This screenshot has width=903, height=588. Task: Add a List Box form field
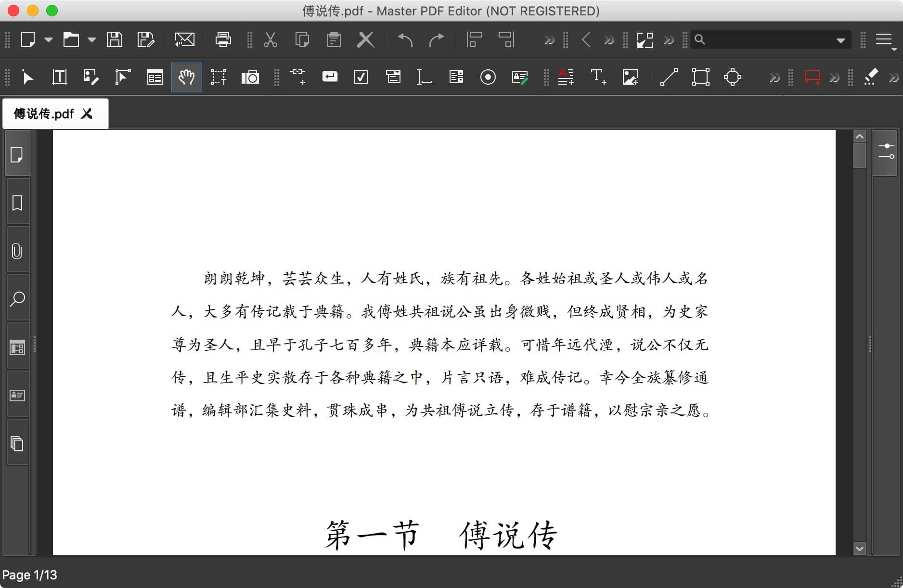[x=456, y=77]
